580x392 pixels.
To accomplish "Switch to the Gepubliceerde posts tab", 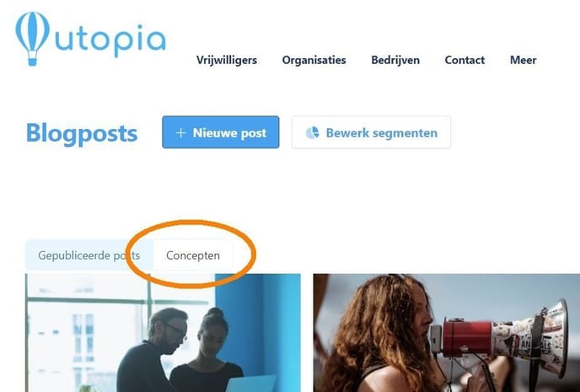I will pyautogui.click(x=89, y=255).
